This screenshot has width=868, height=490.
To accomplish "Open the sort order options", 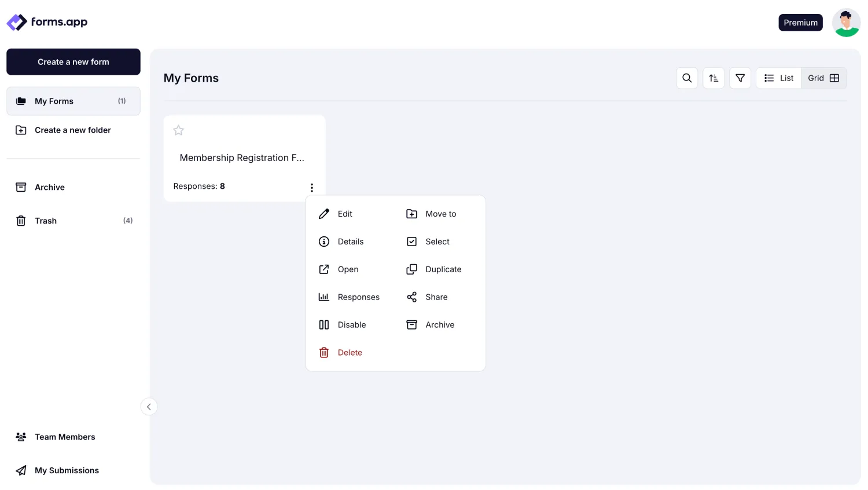I will pyautogui.click(x=713, y=78).
